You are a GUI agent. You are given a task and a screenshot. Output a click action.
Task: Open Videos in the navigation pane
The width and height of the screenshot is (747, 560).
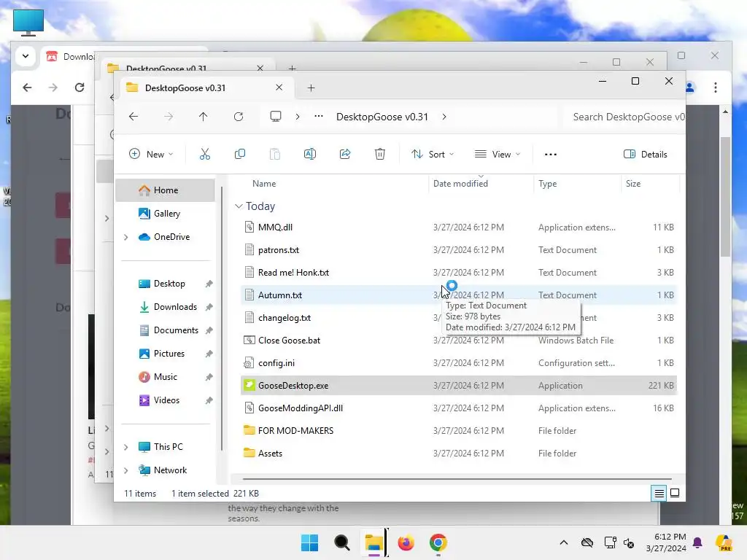tap(166, 400)
